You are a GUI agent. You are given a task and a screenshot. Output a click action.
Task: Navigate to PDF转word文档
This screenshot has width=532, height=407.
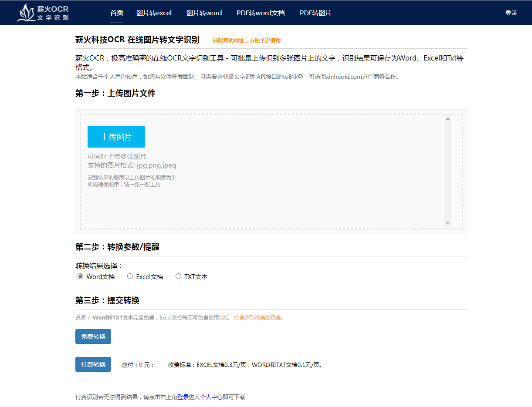click(x=261, y=13)
